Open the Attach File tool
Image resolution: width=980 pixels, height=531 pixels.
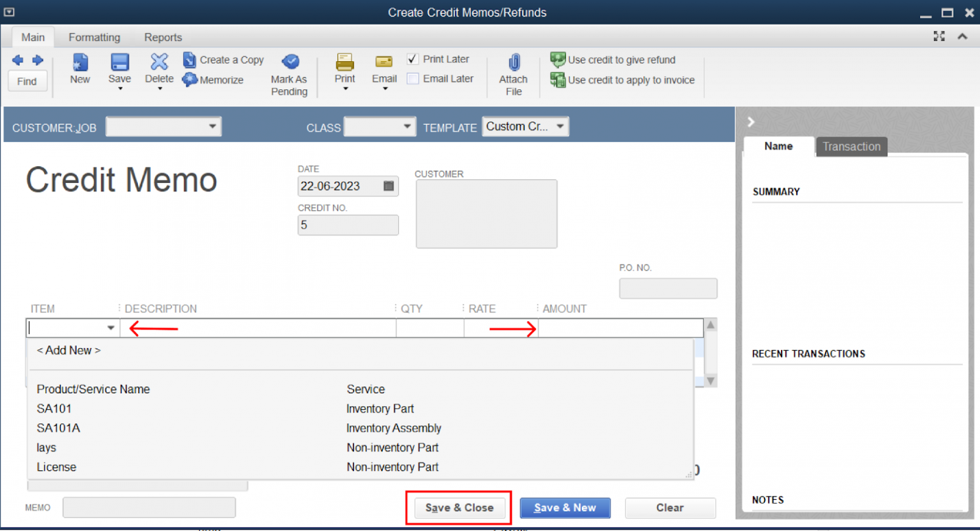(x=513, y=72)
